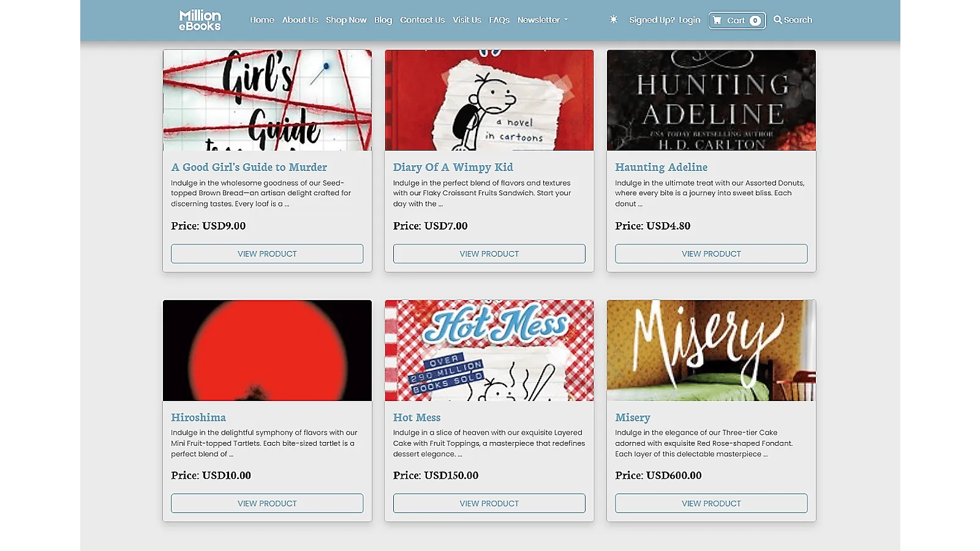Click the Seed-topped Brown Bread description text
The height and width of the screenshot is (551, 980).
click(x=261, y=193)
